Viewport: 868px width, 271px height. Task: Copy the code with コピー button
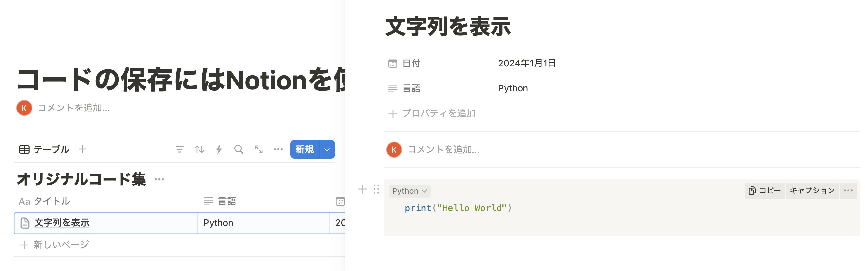(x=765, y=190)
